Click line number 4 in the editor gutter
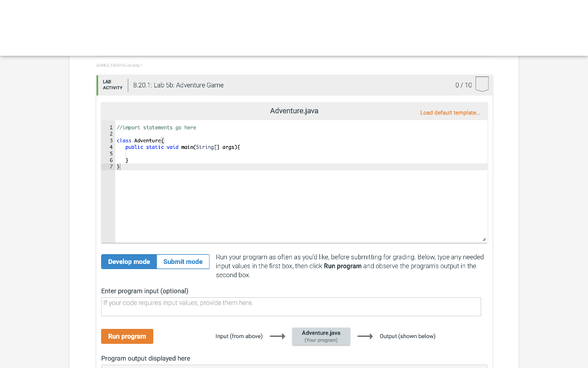 click(x=110, y=147)
